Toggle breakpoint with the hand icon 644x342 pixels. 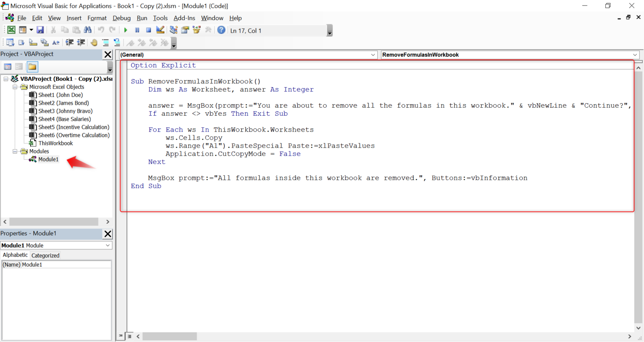pyautogui.click(x=94, y=42)
